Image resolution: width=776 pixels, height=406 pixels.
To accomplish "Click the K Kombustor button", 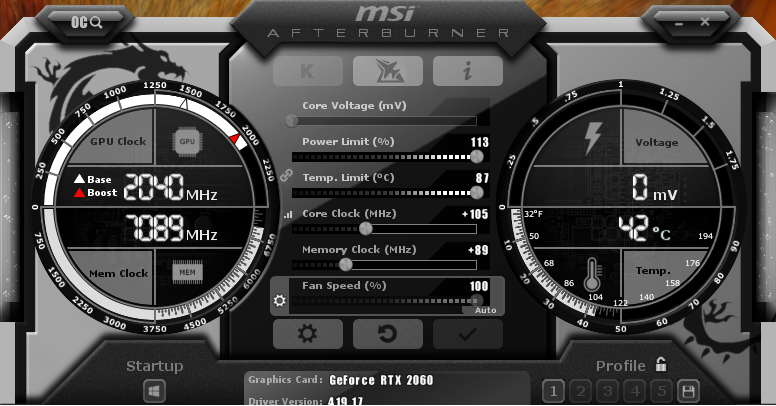I will 308,71.
